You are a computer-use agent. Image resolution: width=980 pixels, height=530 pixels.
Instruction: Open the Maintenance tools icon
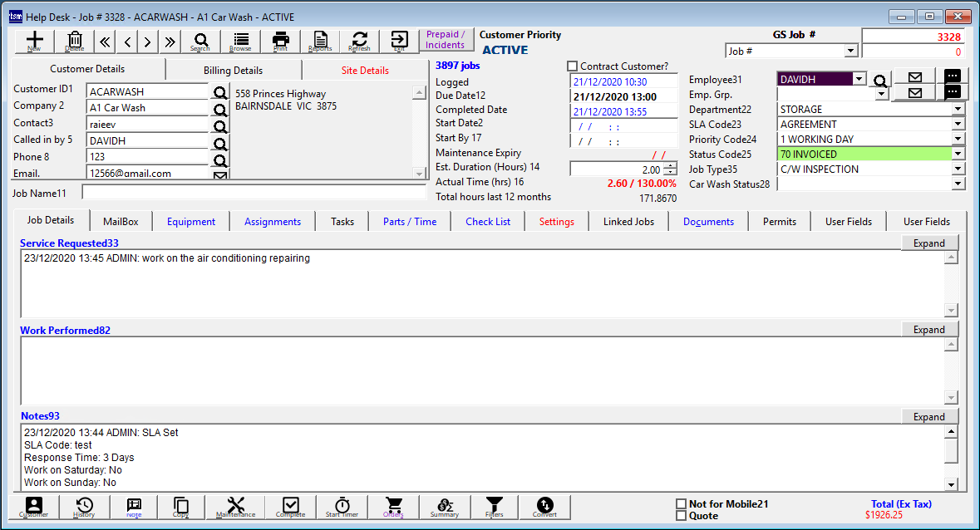tap(236, 507)
